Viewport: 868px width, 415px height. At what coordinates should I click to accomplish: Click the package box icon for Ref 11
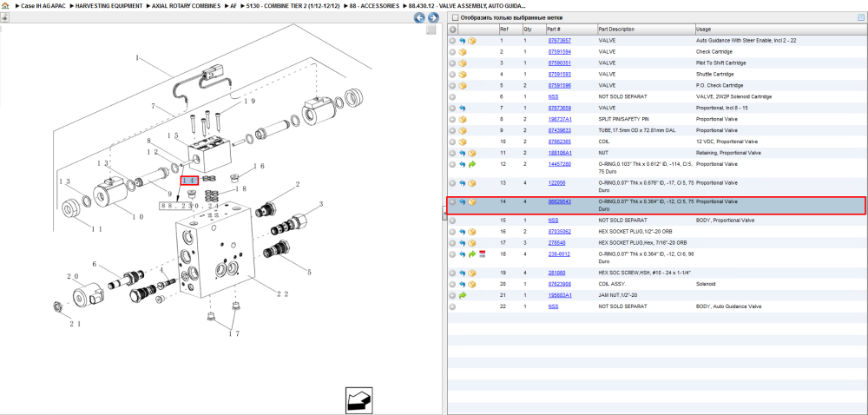point(471,154)
